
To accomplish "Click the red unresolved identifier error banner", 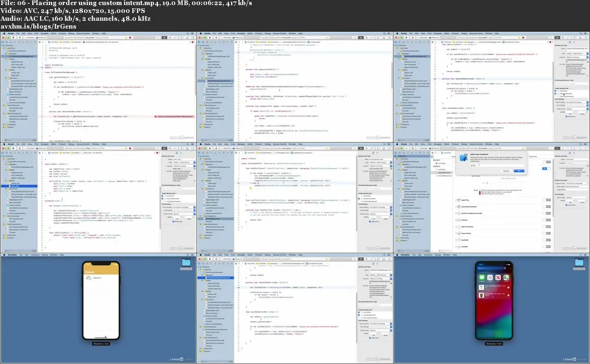I will point(175,117).
